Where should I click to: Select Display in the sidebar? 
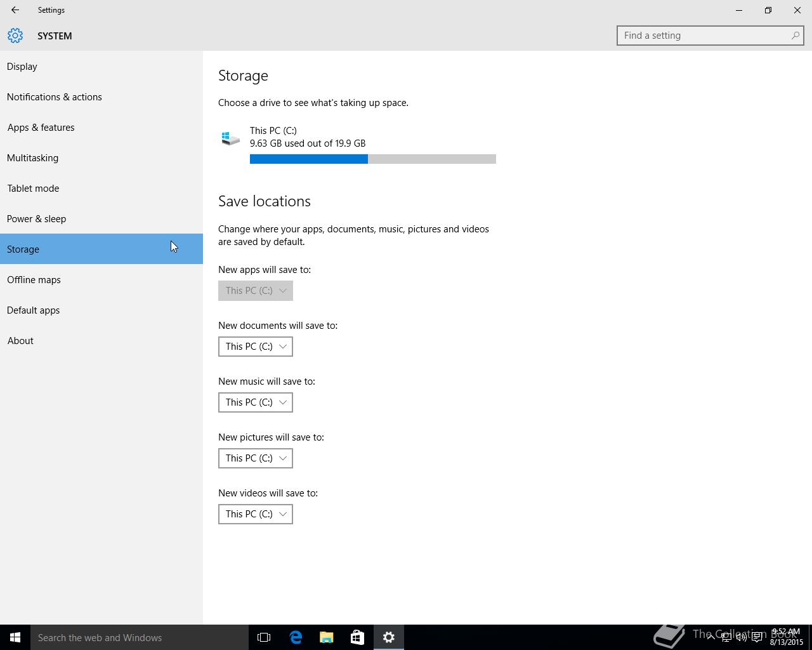click(101, 66)
